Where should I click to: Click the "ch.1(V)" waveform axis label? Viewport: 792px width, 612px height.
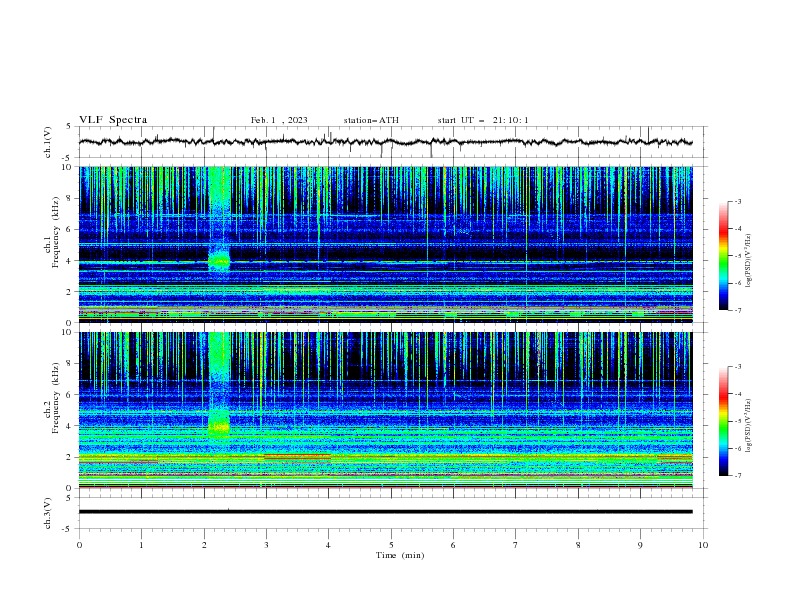[48, 142]
